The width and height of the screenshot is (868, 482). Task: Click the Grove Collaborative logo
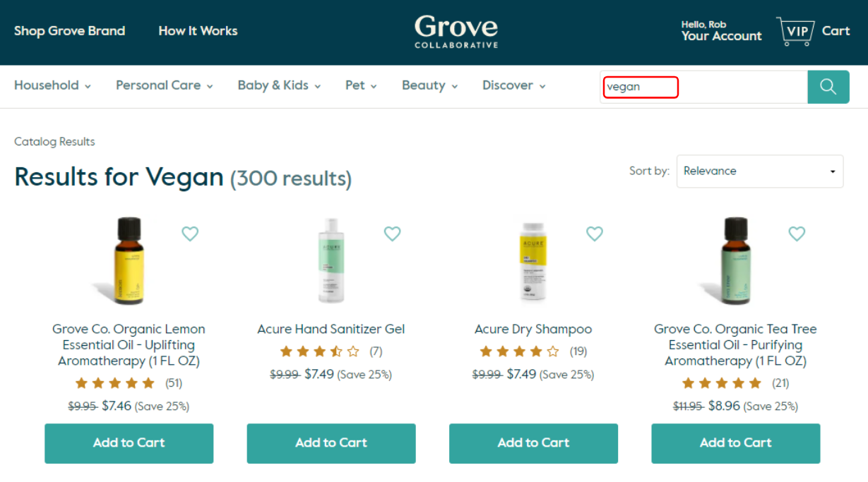click(456, 32)
